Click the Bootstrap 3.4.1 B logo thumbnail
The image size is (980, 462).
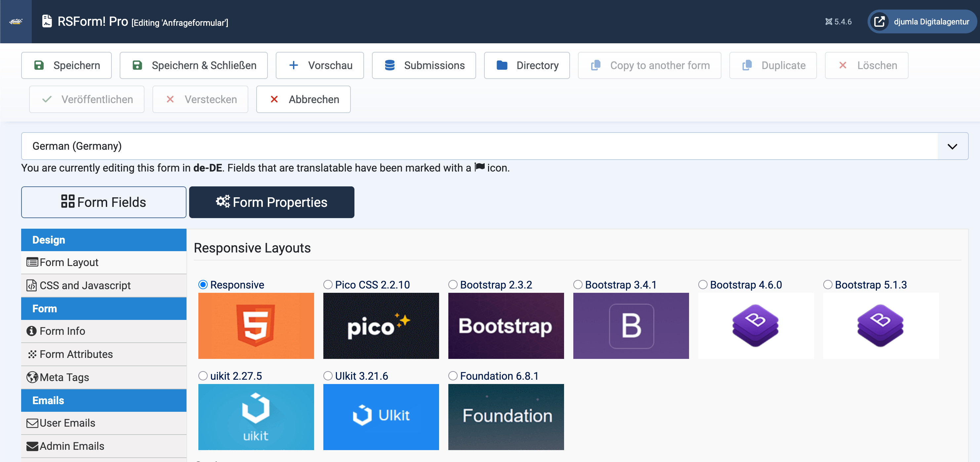(631, 326)
